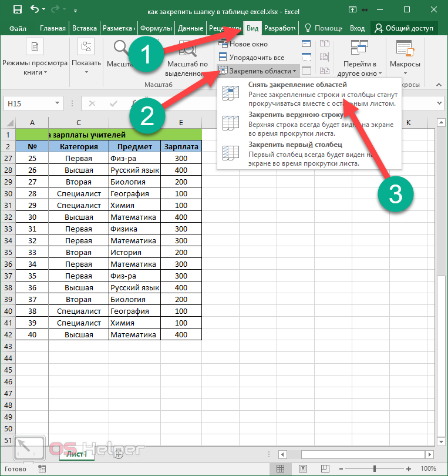
Task: Click the Name Box showing H15
Action: coord(29,103)
